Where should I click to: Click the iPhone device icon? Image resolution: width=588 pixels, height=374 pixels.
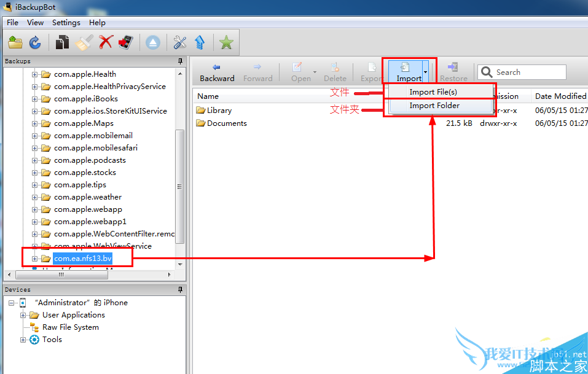tap(23, 302)
